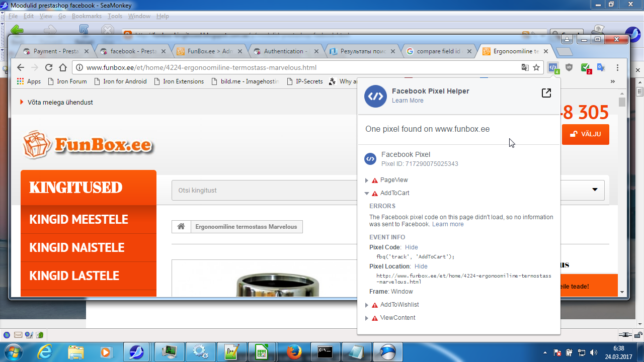This screenshot has height=362, width=644.
Task: Click Learn More under Facebook Pixel Helper
Action: [408, 101]
